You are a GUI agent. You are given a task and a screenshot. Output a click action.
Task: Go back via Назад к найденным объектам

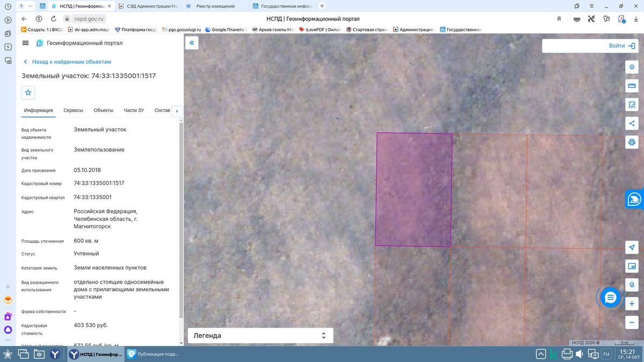point(67,62)
